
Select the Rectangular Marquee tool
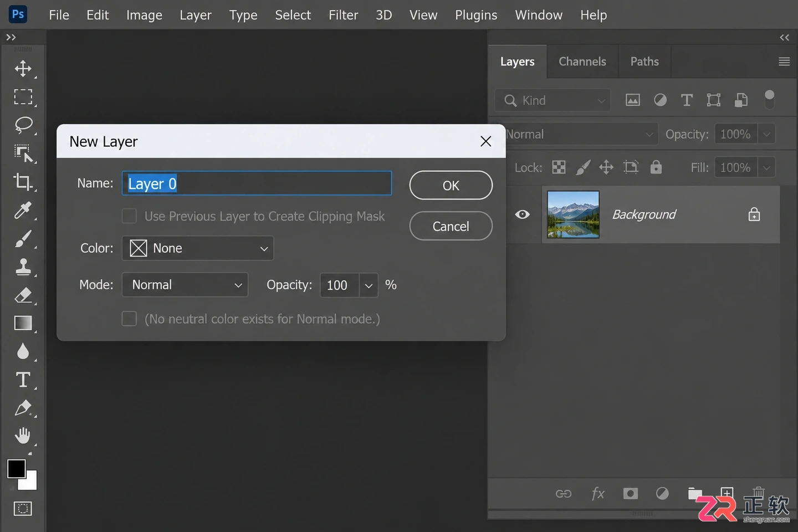pos(23,97)
